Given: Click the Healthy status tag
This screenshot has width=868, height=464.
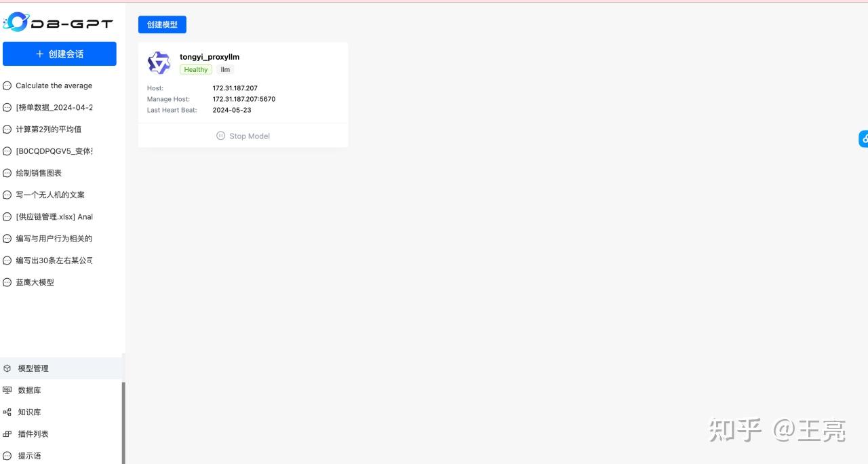Looking at the screenshot, I should (196, 69).
